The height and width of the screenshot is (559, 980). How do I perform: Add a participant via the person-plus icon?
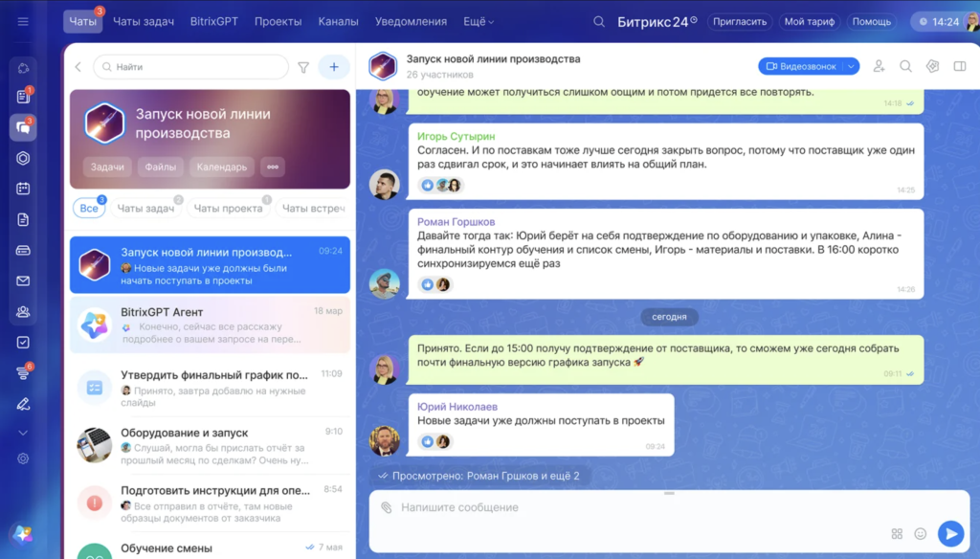tap(879, 66)
